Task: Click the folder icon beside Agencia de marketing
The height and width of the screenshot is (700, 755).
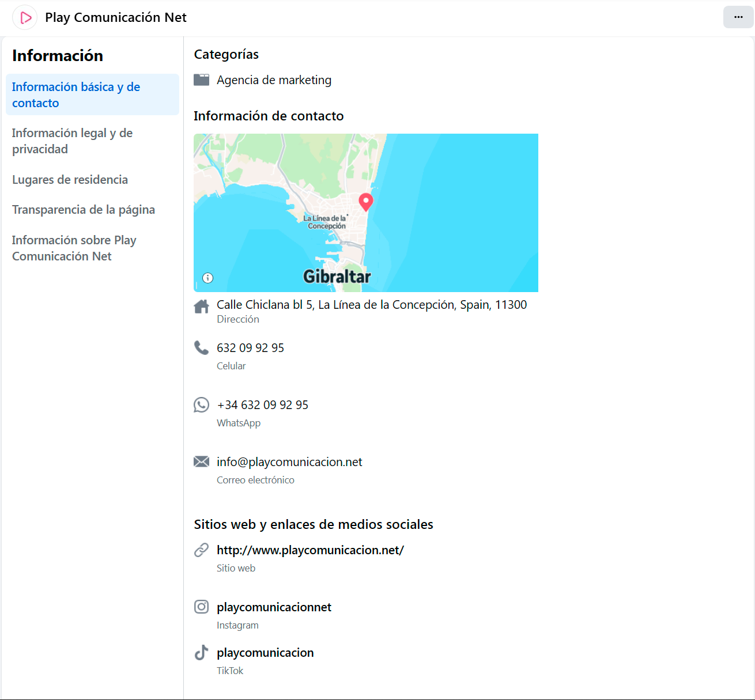Action: tap(201, 80)
